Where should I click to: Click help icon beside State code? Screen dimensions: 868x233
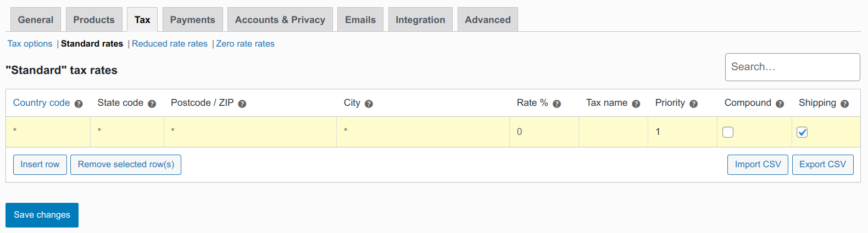pos(152,104)
